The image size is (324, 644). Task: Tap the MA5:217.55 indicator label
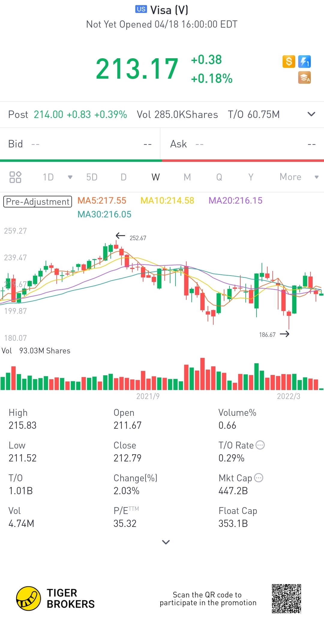(x=102, y=201)
